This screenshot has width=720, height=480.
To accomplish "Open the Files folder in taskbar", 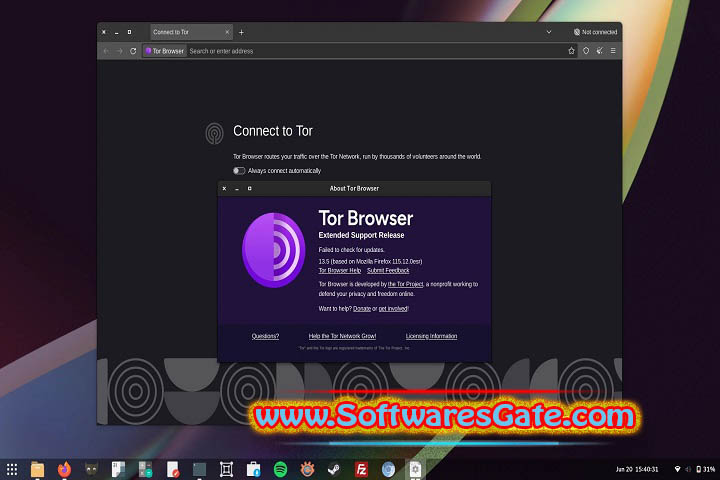I will tap(38, 469).
